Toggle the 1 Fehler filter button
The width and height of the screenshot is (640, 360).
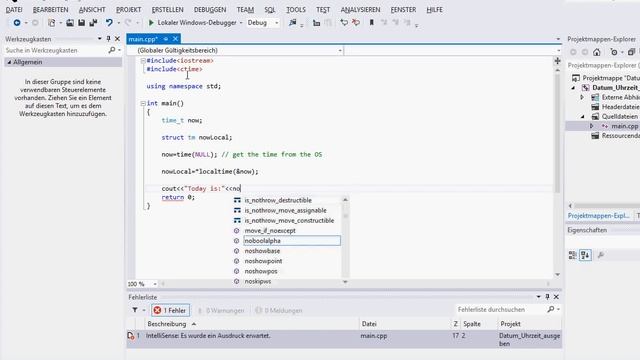point(170,310)
